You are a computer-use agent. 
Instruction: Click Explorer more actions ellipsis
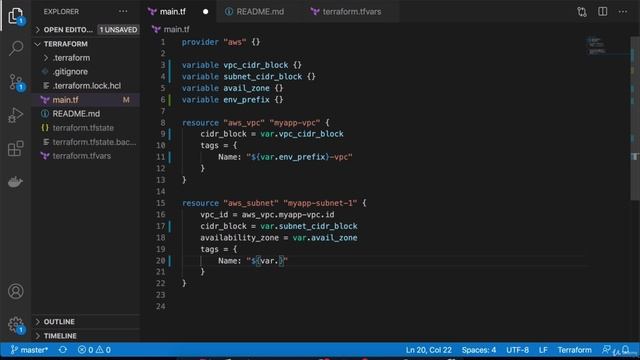pyautogui.click(x=123, y=11)
